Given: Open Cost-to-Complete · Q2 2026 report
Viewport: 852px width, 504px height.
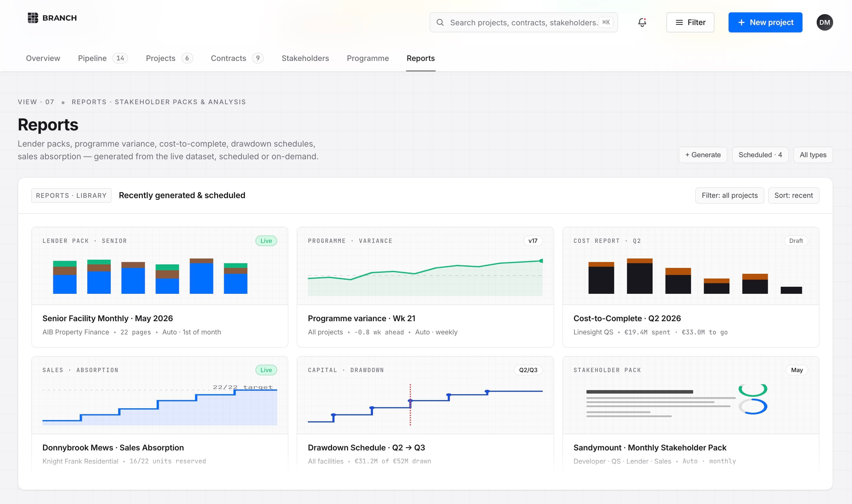Looking at the screenshot, I should coord(627,319).
